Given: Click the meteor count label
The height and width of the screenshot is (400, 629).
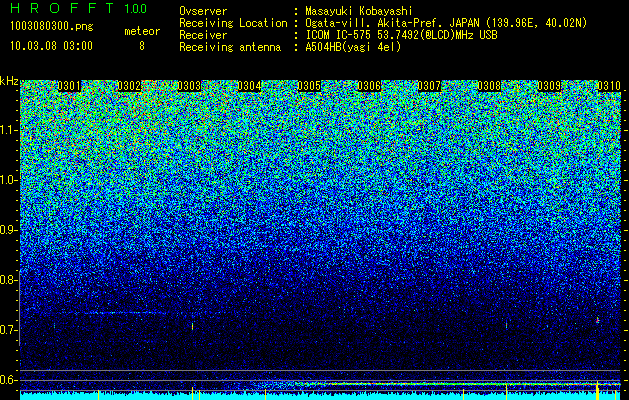Looking at the screenshot, I should (142, 31).
